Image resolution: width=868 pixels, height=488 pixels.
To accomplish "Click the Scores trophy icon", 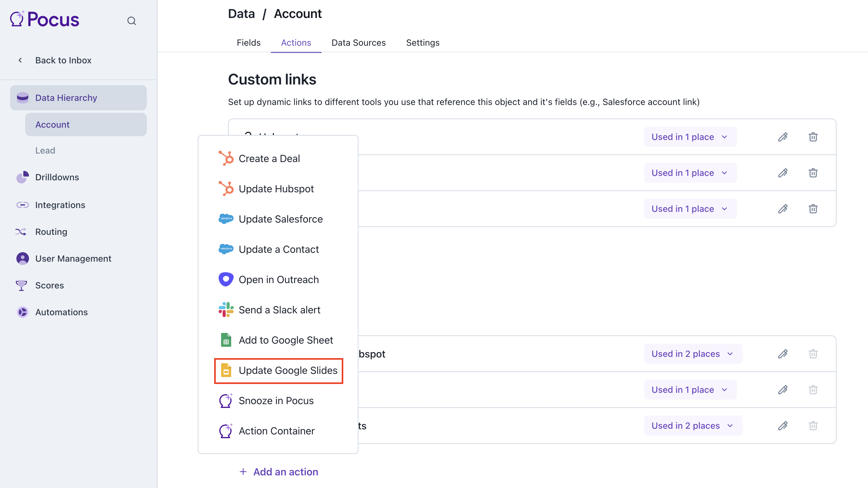I will coord(21,285).
